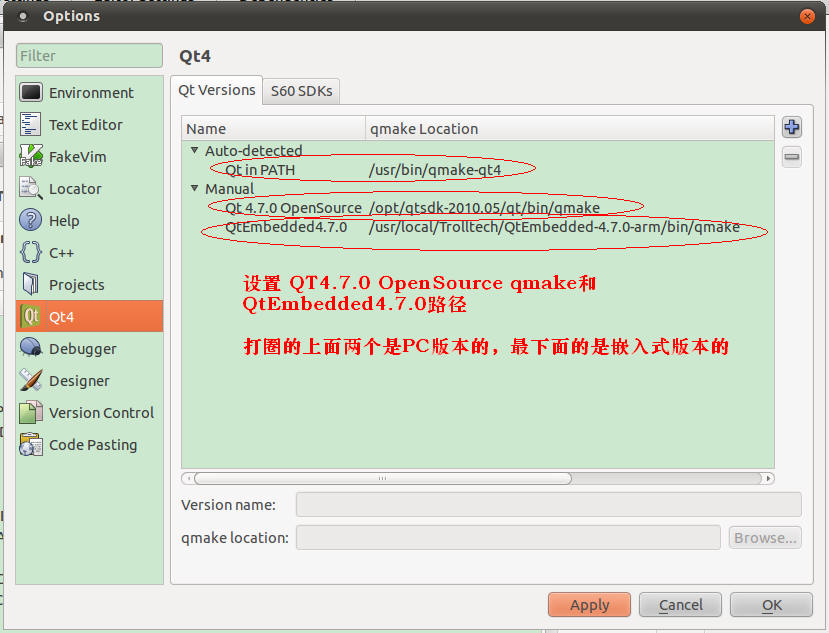Add a new Qt version with plus button
Viewport: 829px width, 633px height.
791,127
